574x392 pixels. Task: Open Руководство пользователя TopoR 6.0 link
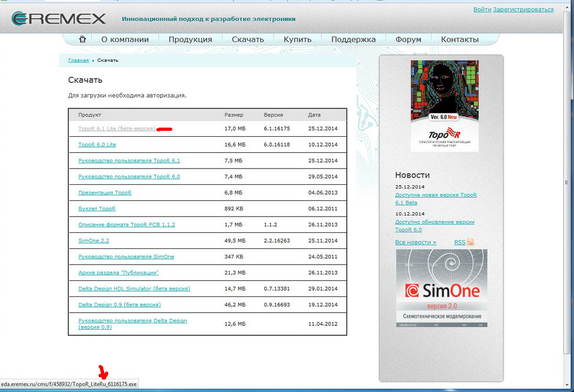click(x=129, y=176)
